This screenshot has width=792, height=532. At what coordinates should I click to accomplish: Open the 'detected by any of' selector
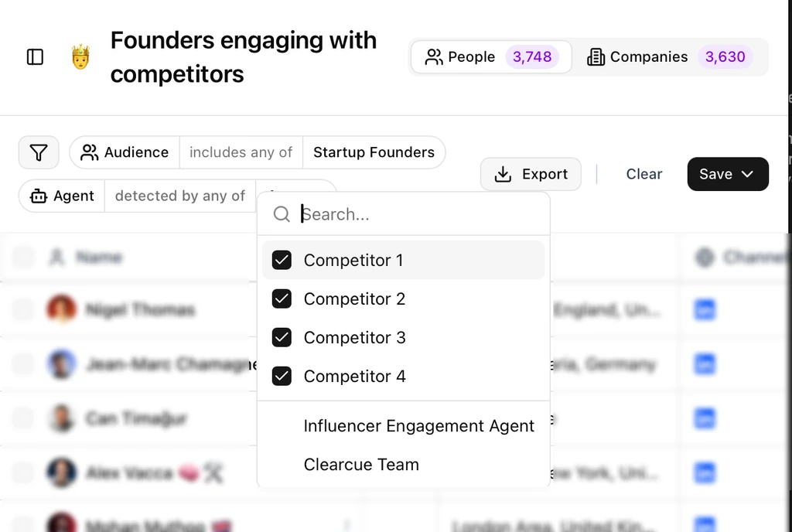point(179,196)
